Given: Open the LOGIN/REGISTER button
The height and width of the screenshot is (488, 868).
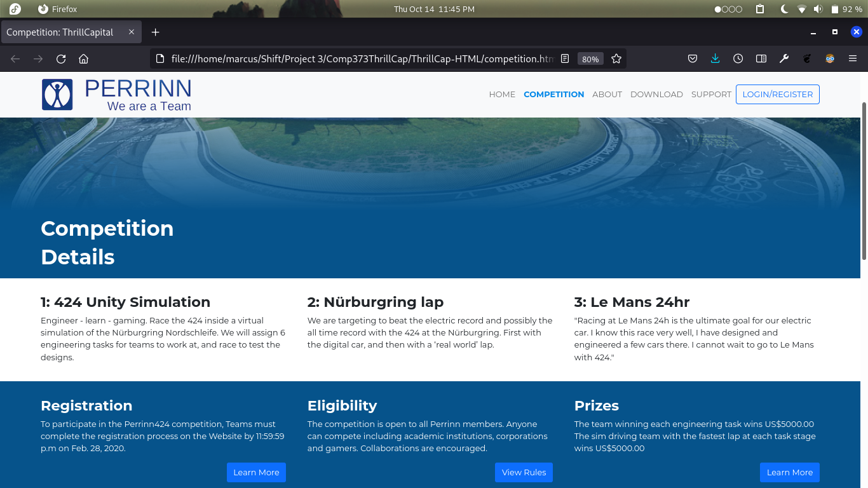Looking at the screenshot, I should [777, 94].
